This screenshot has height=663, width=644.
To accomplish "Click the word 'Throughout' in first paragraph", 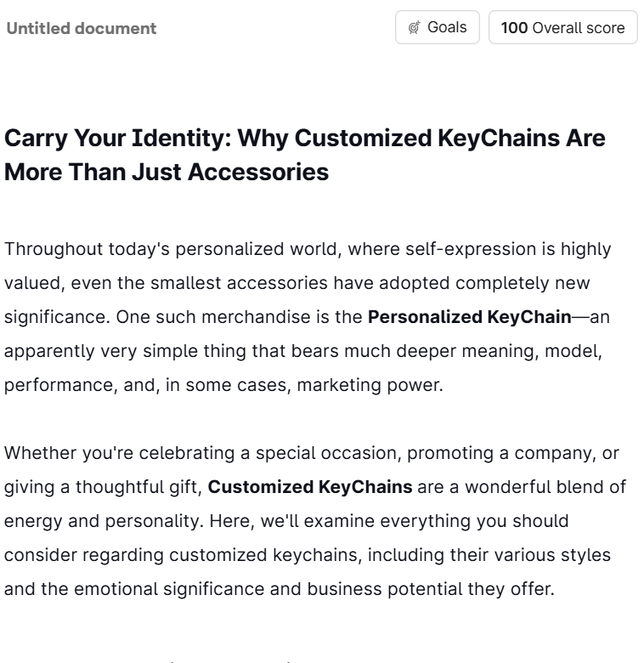I will pos(54,249).
